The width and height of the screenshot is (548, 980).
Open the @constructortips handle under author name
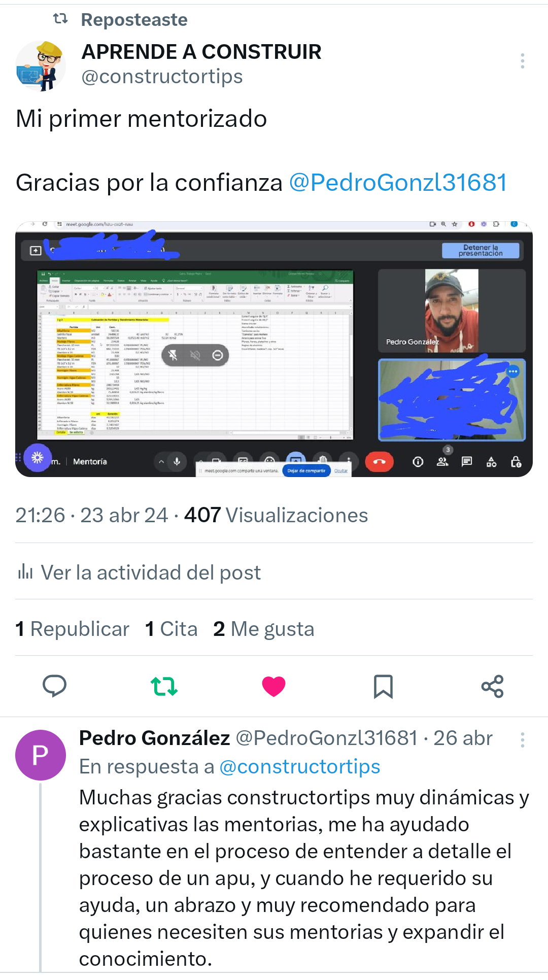coord(162,77)
